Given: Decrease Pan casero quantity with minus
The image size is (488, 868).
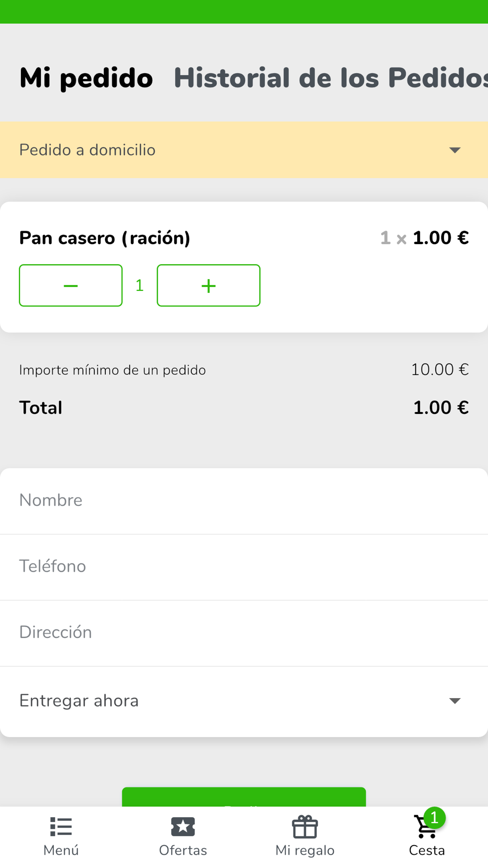Looking at the screenshot, I should click(71, 286).
